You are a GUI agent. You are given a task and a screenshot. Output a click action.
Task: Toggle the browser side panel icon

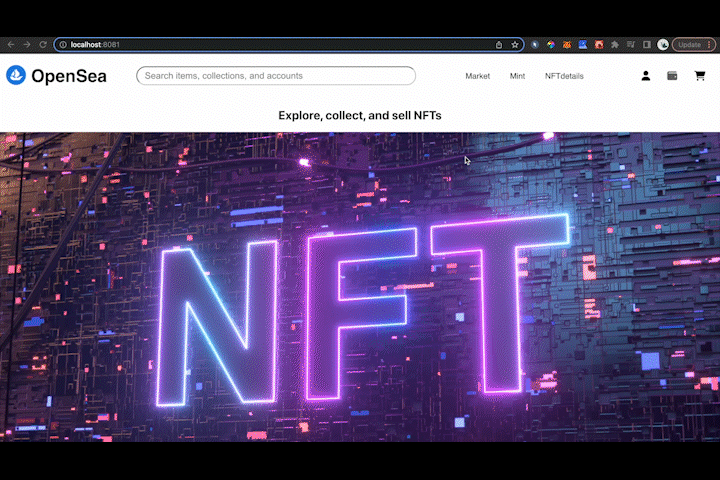tap(647, 45)
